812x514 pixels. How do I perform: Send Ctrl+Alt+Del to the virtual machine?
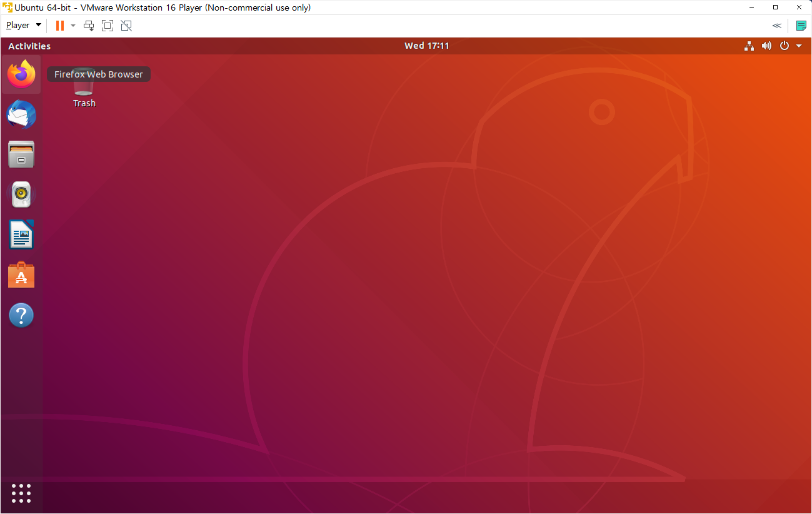[x=89, y=26]
